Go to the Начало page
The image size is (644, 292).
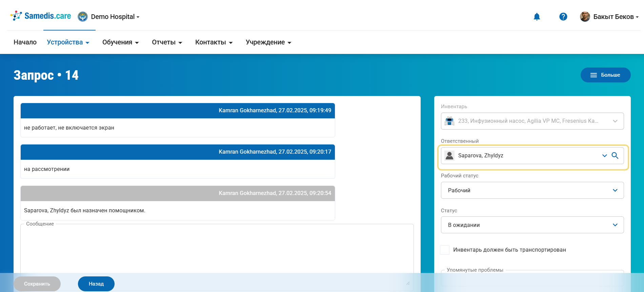click(x=25, y=42)
